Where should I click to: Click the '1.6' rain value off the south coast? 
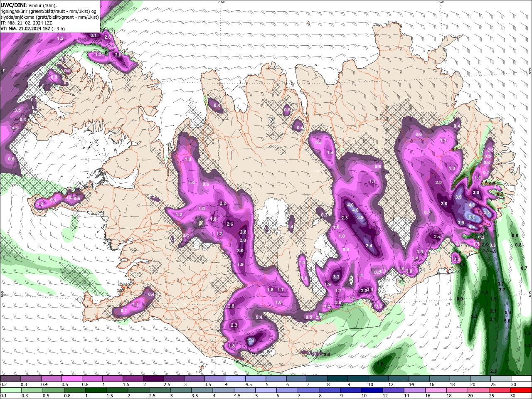381,364
